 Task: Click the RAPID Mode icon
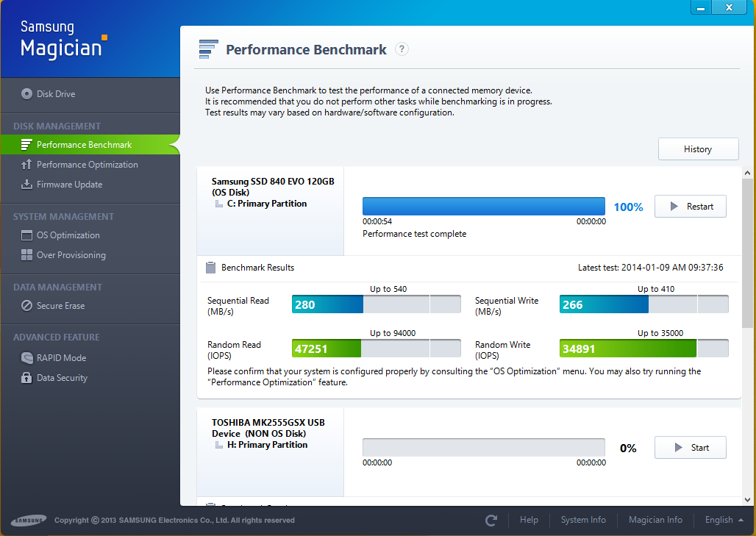point(26,357)
